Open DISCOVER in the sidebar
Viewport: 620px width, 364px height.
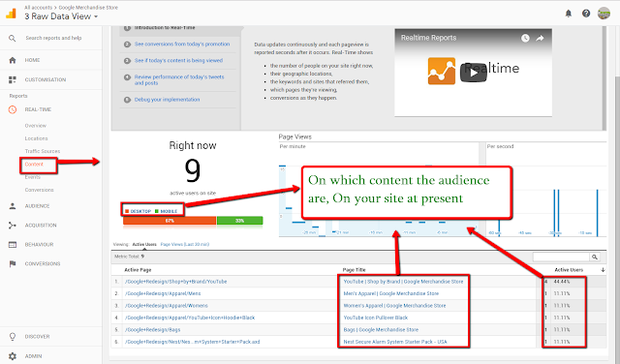coord(37,337)
